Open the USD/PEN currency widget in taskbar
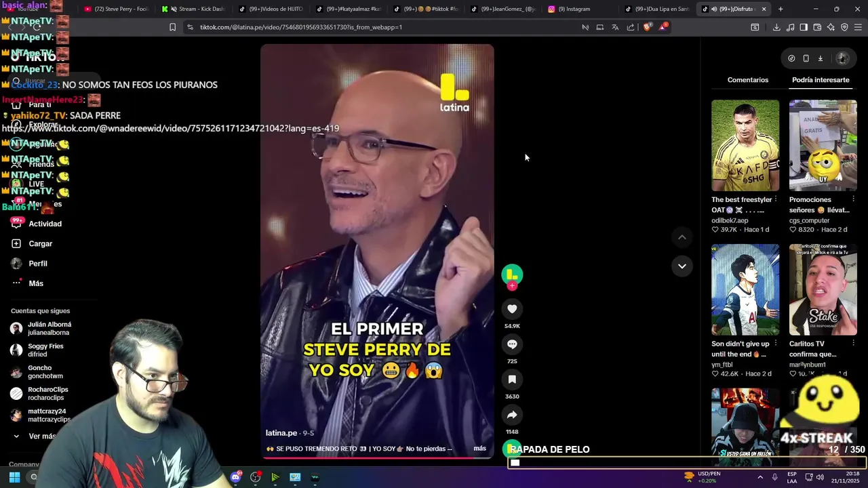The height and width of the screenshot is (488, 868). [x=703, y=477]
